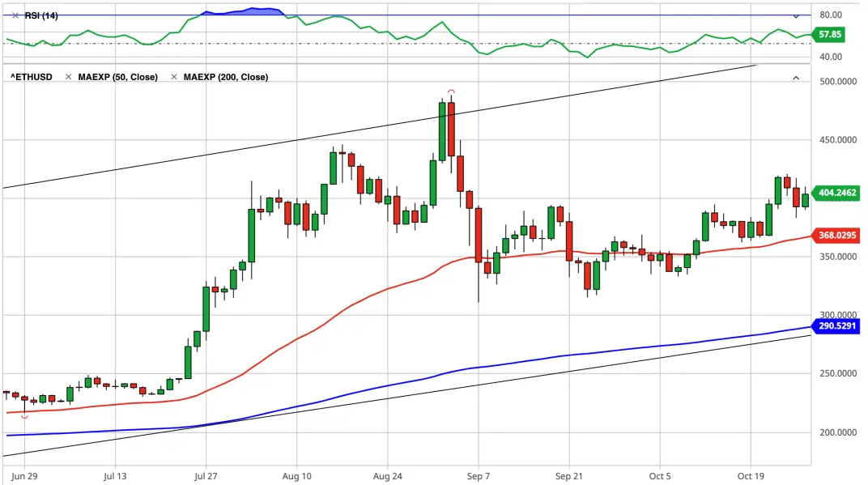The width and height of the screenshot is (868, 485).
Task: Remove the MAEXP (50, Close) overlay via X
Action: pyautogui.click(x=69, y=77)
